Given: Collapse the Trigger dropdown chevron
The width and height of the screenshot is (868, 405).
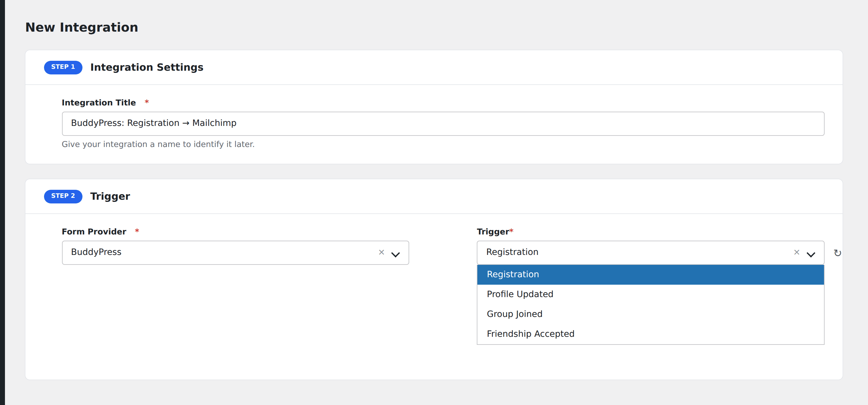Looking at the screenshot, I should coord(811,254).
